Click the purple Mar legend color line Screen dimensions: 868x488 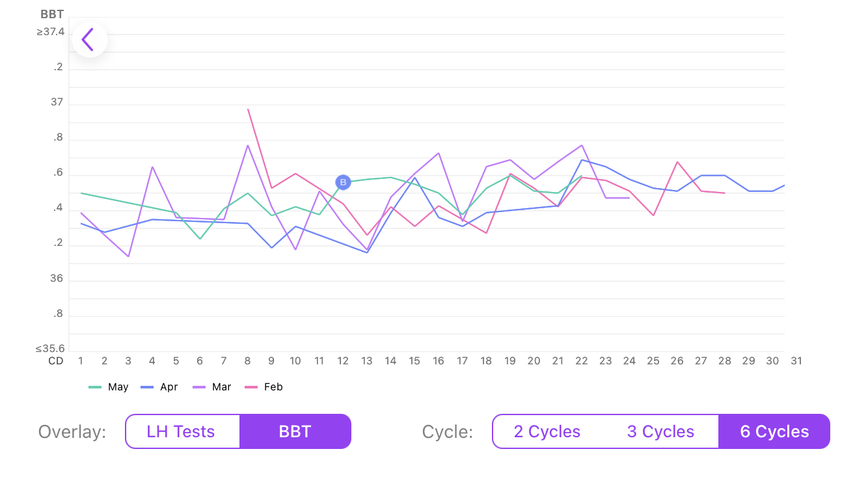coord(199,387)
